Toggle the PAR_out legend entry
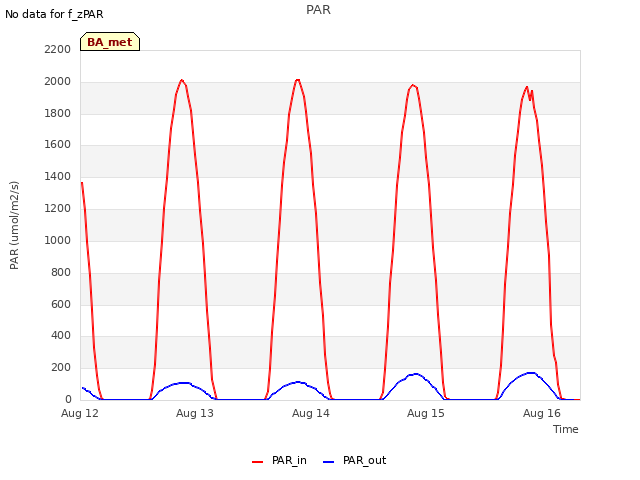Screen dimensions: 640x480 354,460
